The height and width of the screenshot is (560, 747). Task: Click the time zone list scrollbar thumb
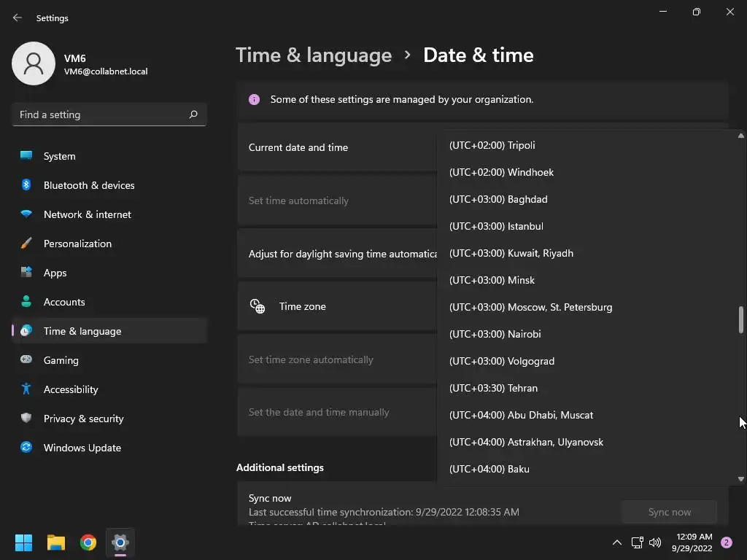(x=741, y=320)
